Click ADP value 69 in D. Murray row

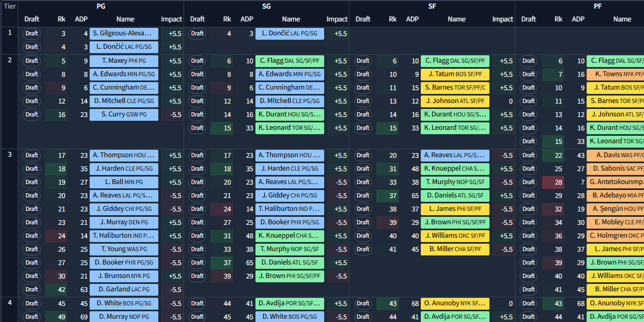84,317
